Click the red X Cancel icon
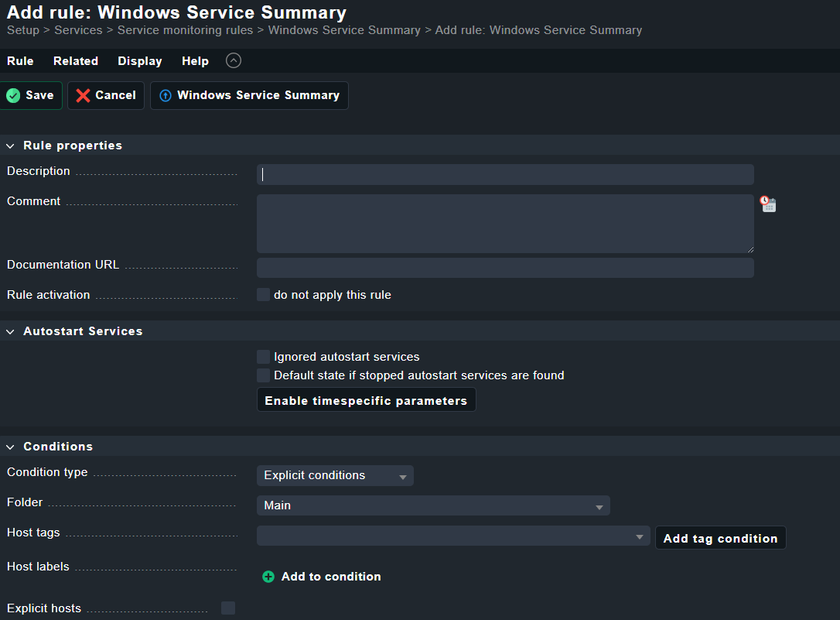This screenshot has width=840, height=620. click(x=84, y=95)
